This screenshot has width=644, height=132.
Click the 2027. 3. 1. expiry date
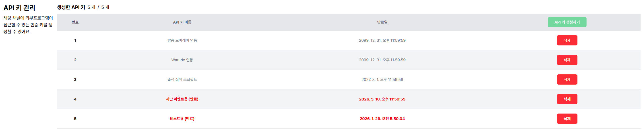click(x=382, y=79)
